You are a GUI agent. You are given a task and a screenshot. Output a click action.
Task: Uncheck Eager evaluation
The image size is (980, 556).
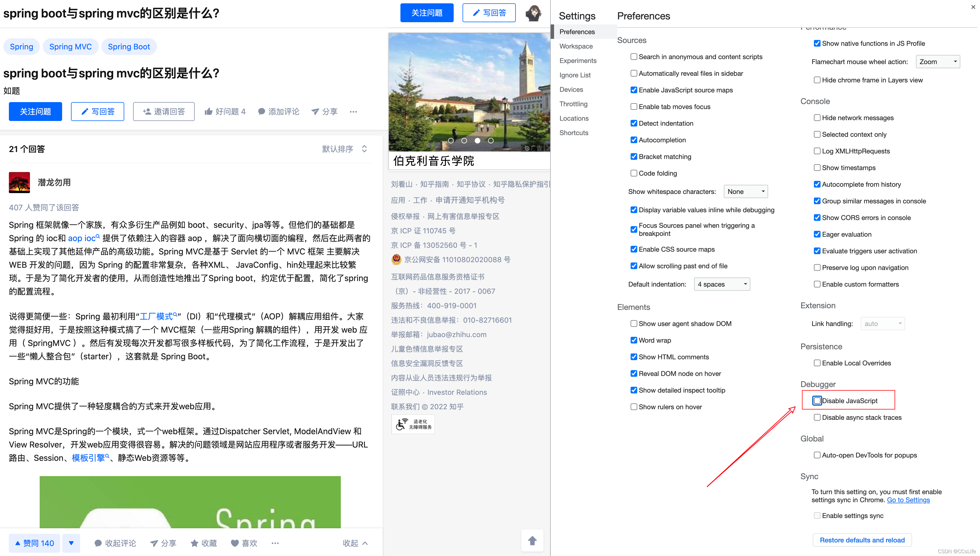[817, 234]
